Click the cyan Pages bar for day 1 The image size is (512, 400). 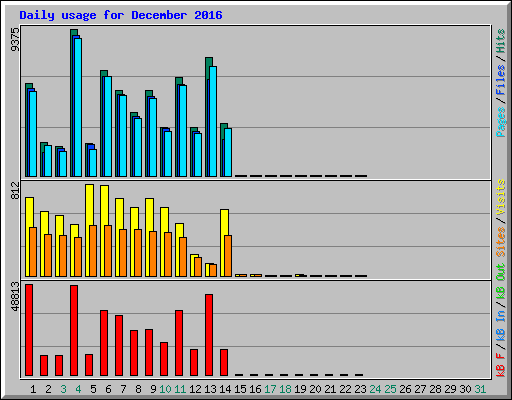tap(33, 134)
